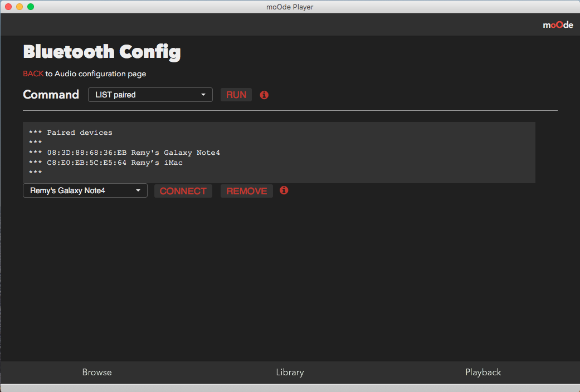Close the moOde Player window

point(8,7)
